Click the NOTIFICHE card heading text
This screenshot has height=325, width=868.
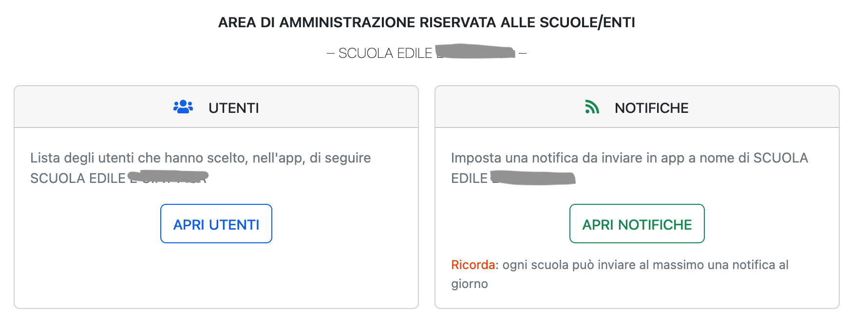[x=651, y=108]
